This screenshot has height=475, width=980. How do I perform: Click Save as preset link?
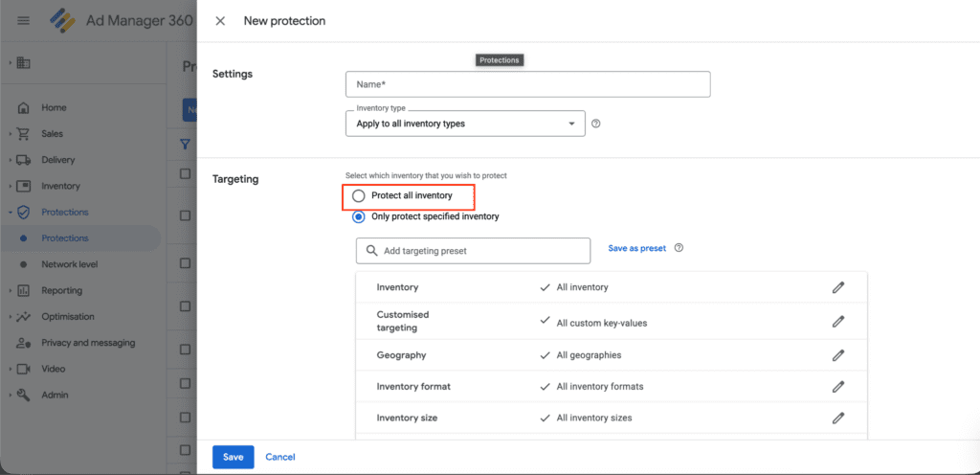pyautogui.click(x=636, y=248)
